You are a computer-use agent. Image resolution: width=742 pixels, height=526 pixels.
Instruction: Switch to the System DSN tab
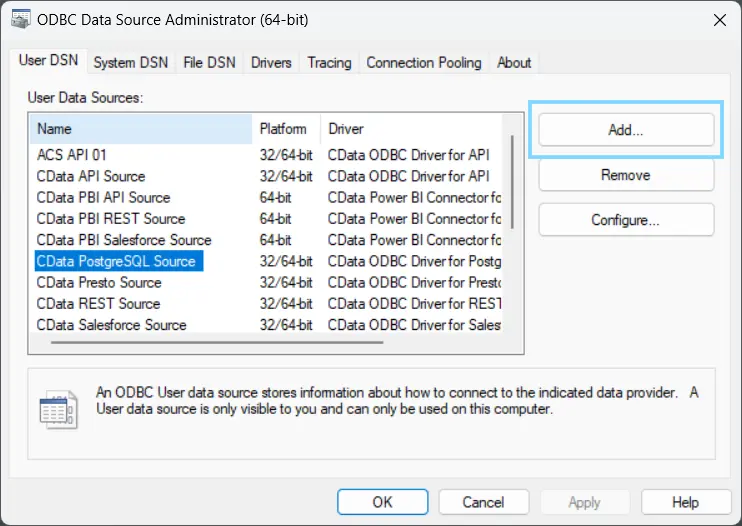[x=130, y=62]
